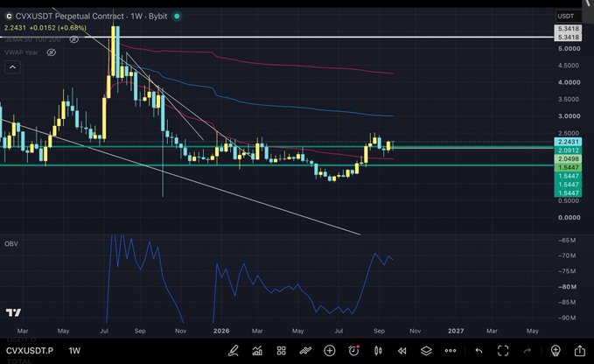
Task: Tap the −90M OBV scale value
Action: click(567, 318)
